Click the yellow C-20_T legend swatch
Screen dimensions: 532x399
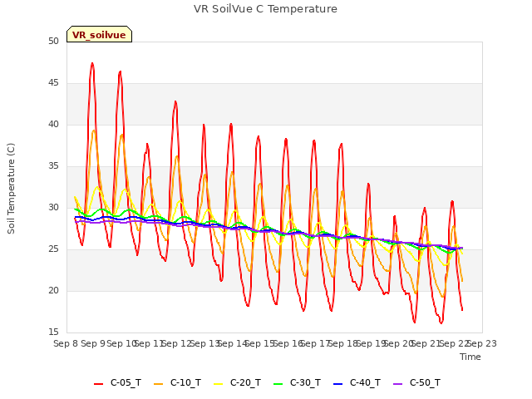[218, 384]
